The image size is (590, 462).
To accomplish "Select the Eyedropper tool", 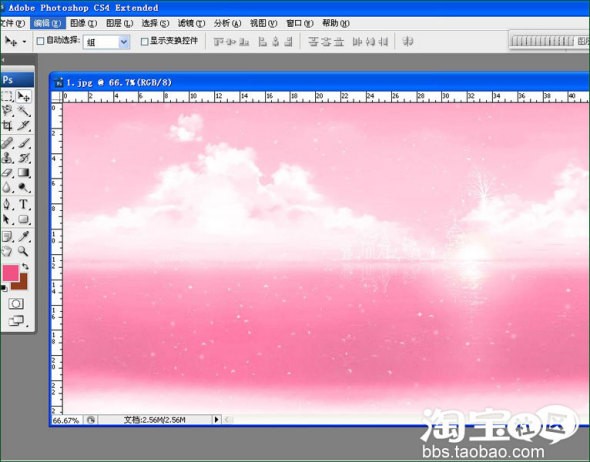I will 24,236.
